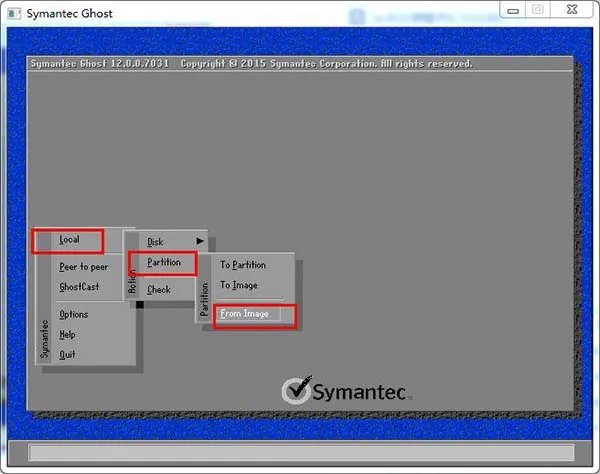Click Help in the main menu

pyautogui.click(x=67, y=335)
